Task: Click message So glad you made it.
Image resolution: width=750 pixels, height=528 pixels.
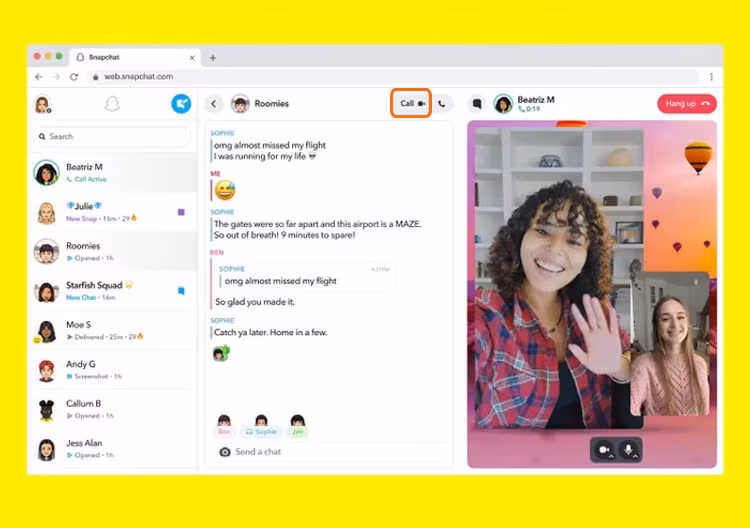Action: (x=255, y=302)
